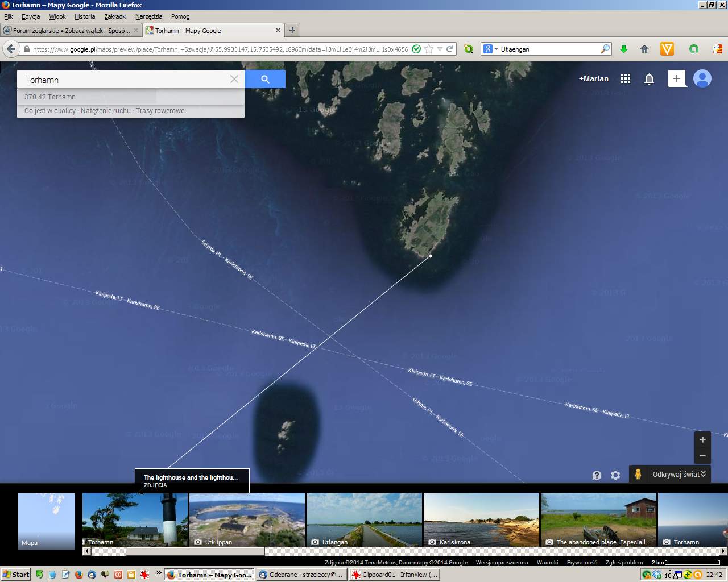Focus the browser URL address bar
This screenshot has height=582, width=728.
coord(219,49)
